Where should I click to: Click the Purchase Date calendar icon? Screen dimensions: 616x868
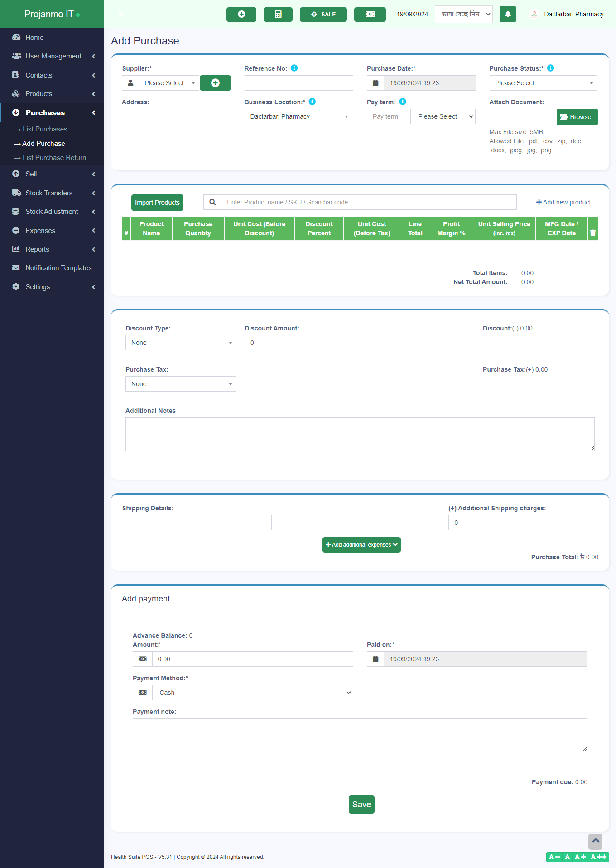[375, 83]
